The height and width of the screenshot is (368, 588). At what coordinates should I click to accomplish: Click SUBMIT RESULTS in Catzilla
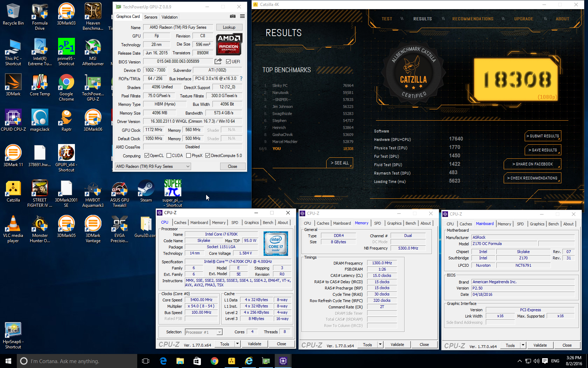pos(543,136)
